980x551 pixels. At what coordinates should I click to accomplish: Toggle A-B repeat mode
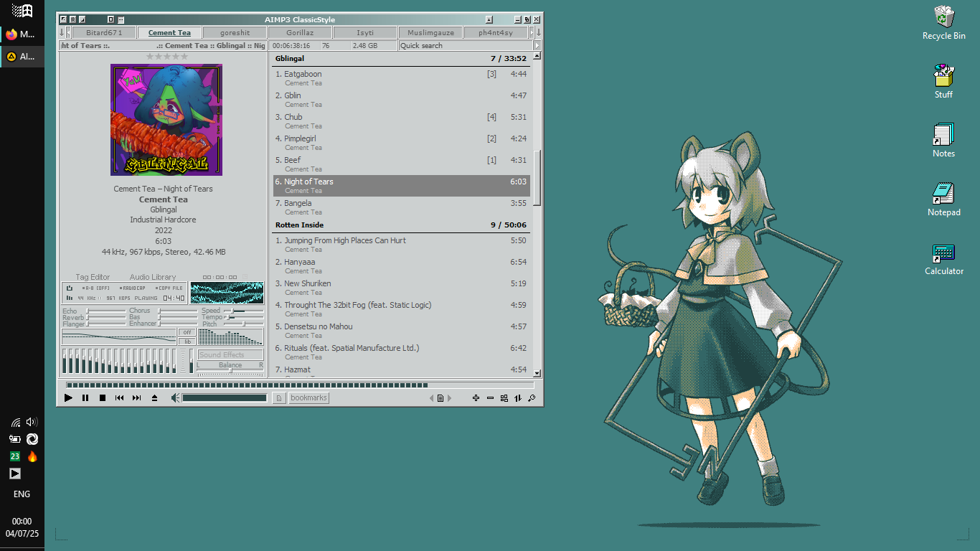click(96, 288)
